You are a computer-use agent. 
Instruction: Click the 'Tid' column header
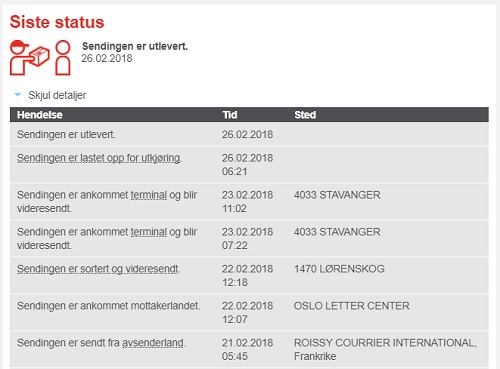tap(230, 115)
